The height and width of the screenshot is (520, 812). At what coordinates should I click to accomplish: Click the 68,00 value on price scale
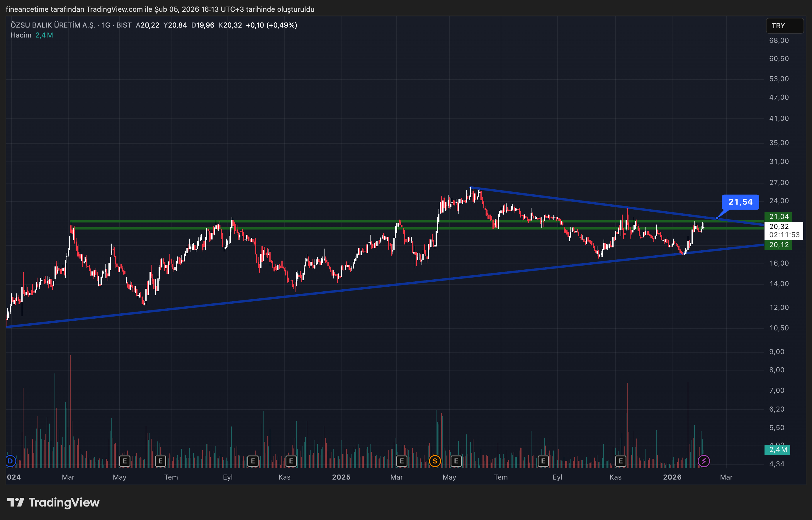779,40
